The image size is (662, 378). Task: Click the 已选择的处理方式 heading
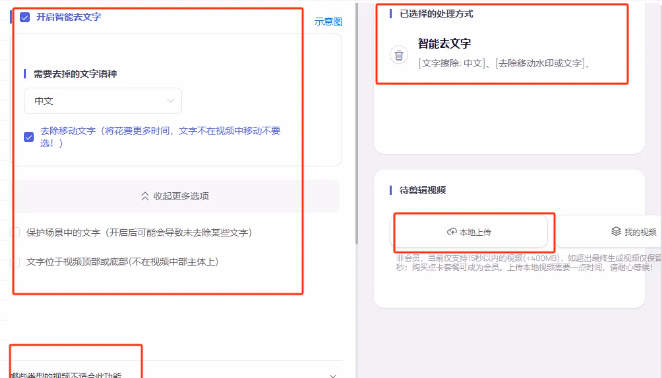click(x=437, y=14)
